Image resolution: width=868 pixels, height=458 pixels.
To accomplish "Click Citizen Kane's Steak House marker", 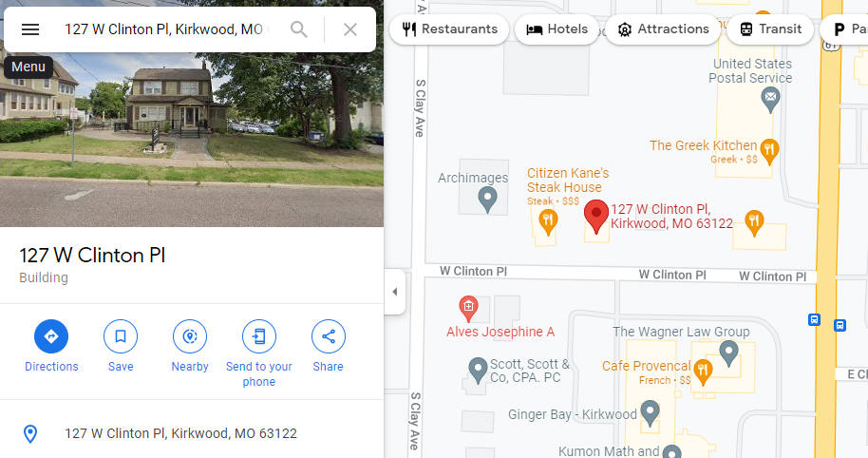I will [548, 223].
